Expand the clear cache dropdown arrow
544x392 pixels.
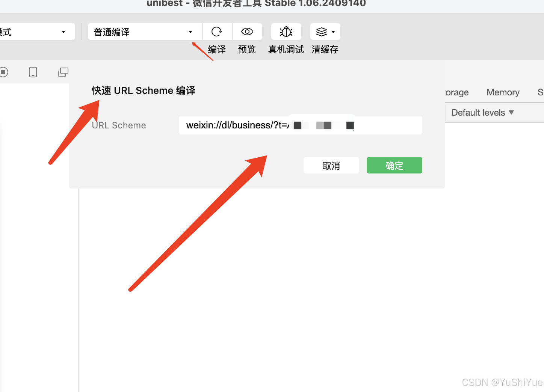(333, 32)
